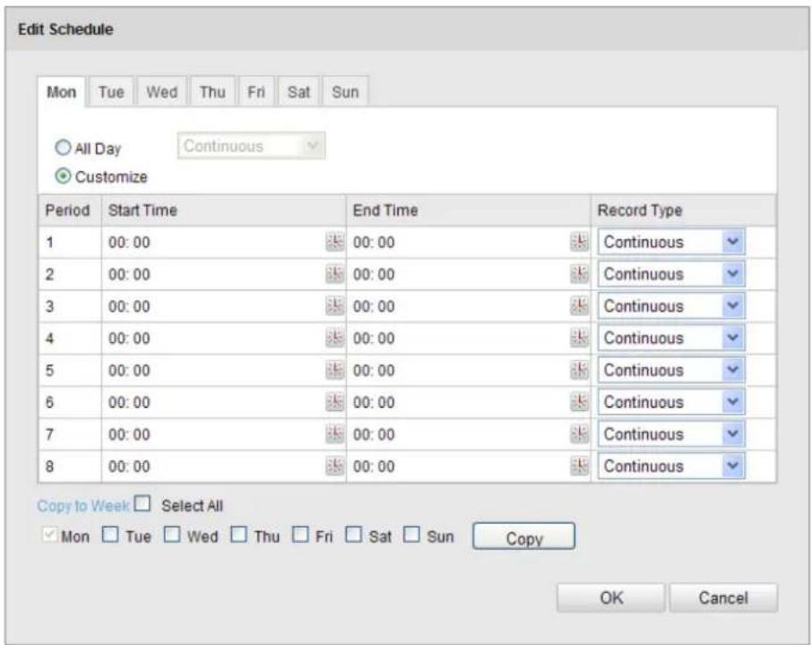The height and width of the screenshot is (645, 812).
Task: Open time picker for period 7 end time
Action: point(579,434)
